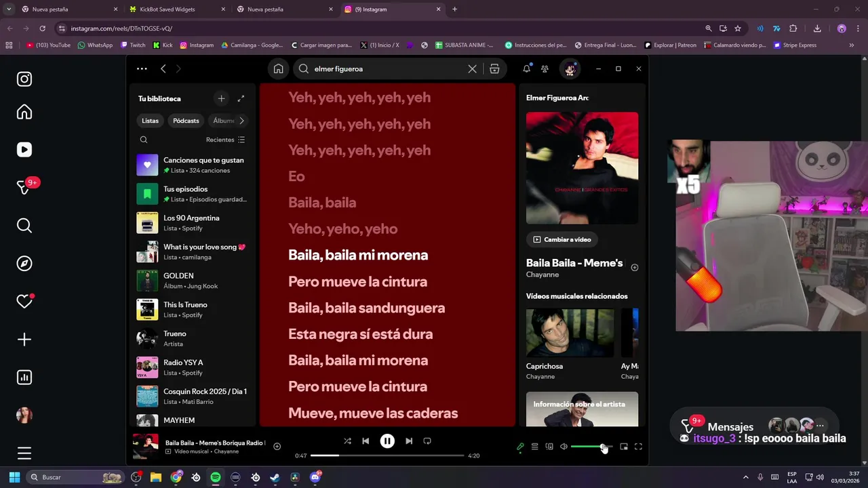Open Tus episodios list
Screen dimensions: 868x488
(x=192, y=194)
